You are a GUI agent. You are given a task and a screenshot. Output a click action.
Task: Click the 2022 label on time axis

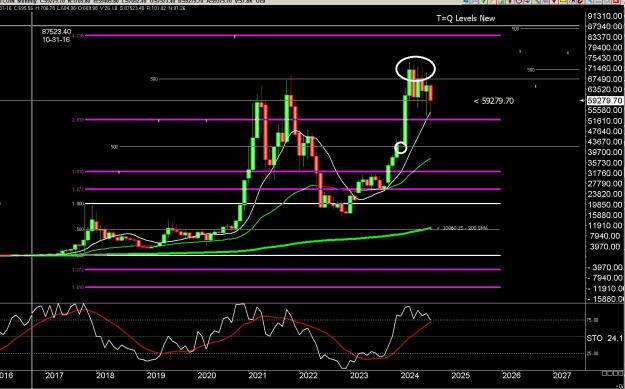click(308, 376)
